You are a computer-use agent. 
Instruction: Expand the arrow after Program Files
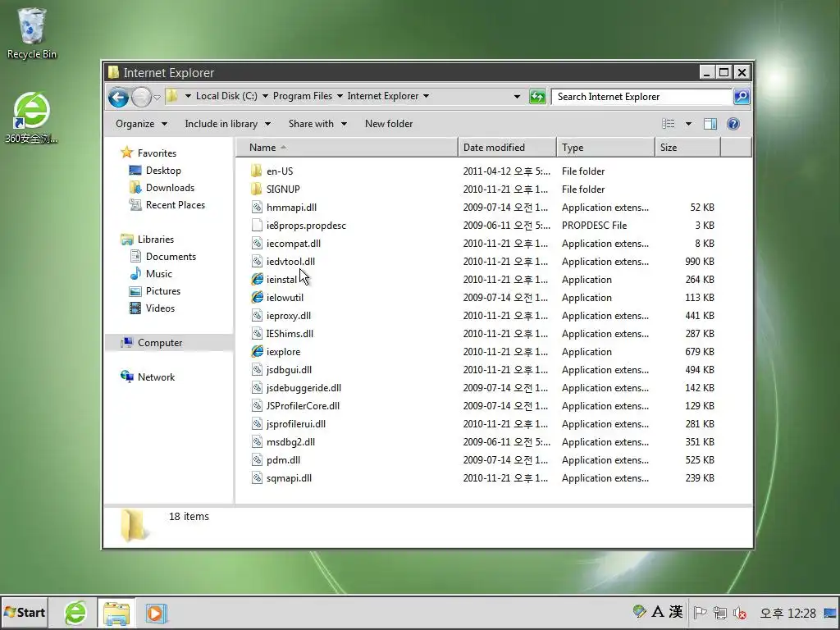(x=340, y=97)
